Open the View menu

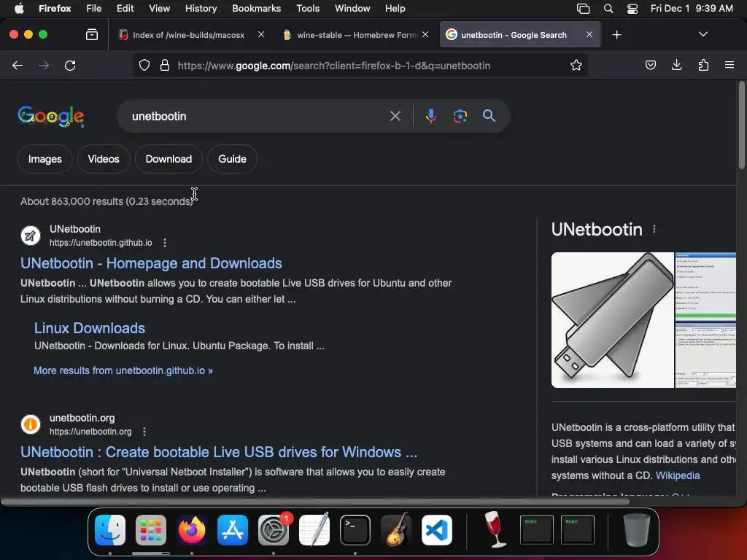coord(159,8)
